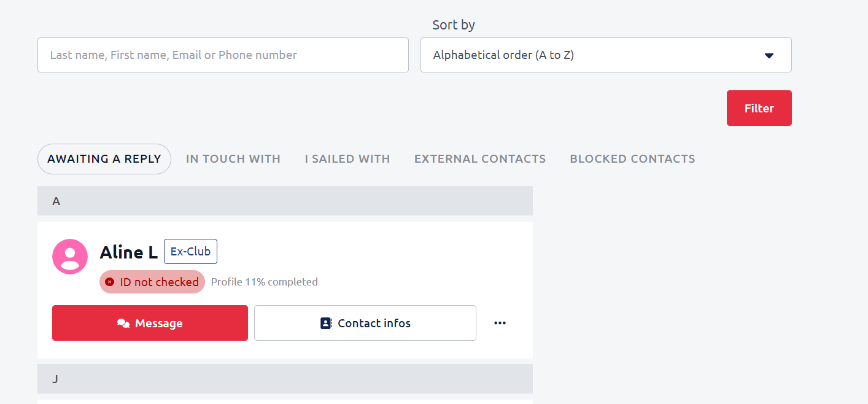The image size is (868, 404).
Task: Click the Profile 11% completed text
Action: [x=265, y=282]
